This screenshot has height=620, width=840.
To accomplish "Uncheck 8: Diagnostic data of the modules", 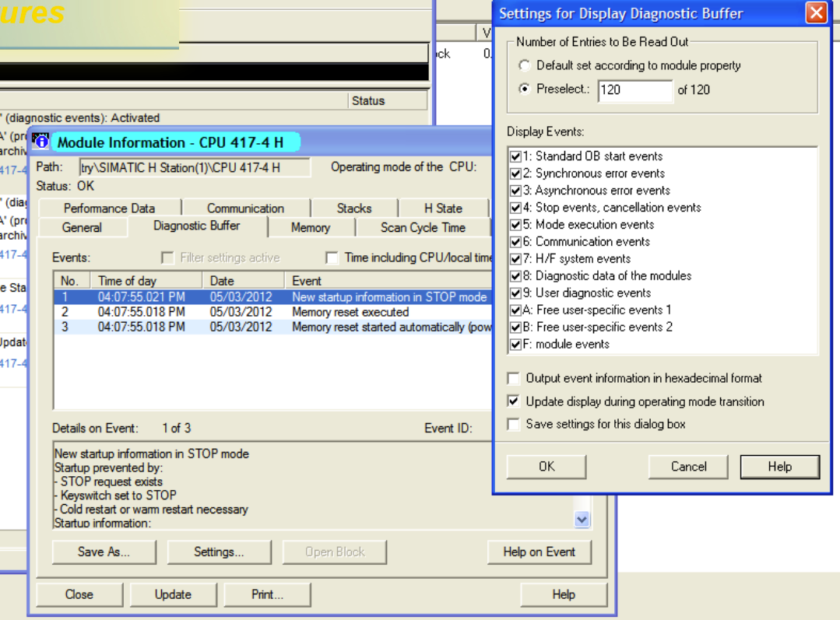I will coord(515,276).
